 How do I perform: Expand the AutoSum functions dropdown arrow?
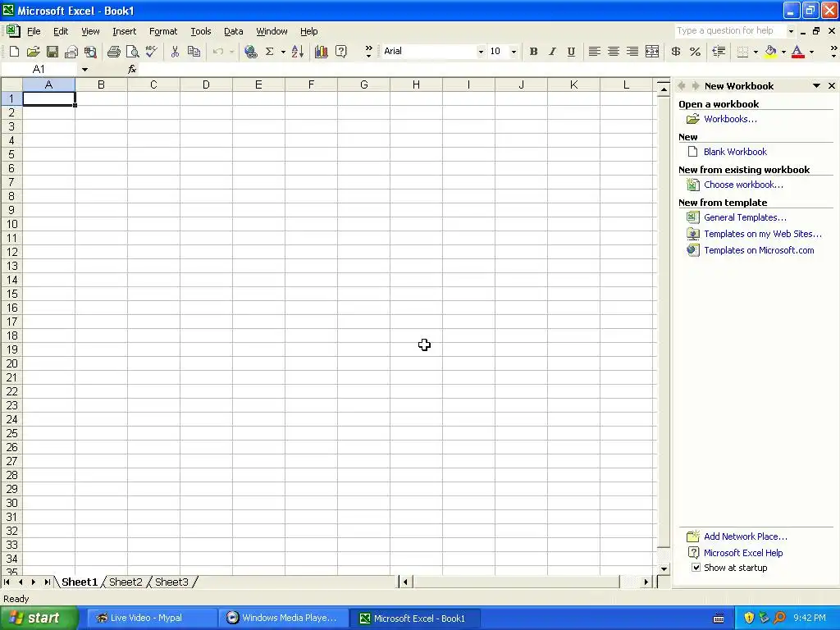(283, 52)
